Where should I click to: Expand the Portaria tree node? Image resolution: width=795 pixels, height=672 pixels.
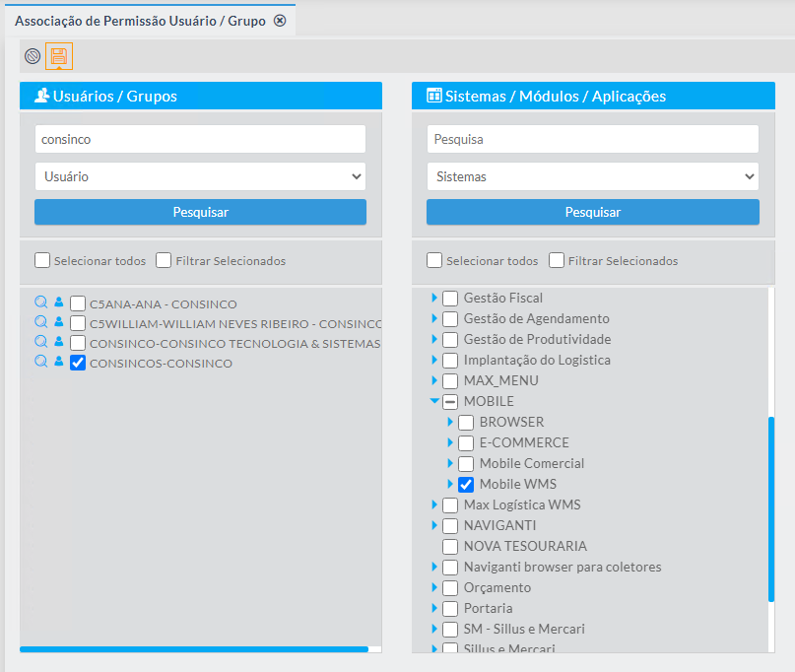(x=434, y=608)
